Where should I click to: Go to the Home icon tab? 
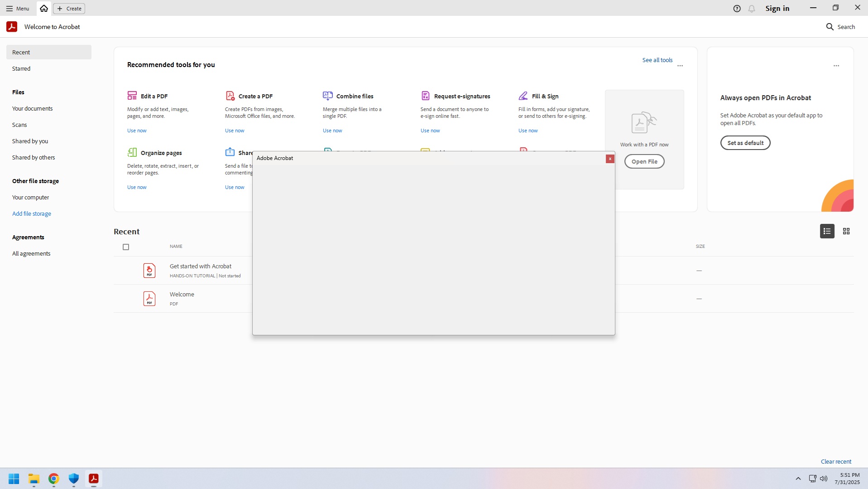pos(44,8)
